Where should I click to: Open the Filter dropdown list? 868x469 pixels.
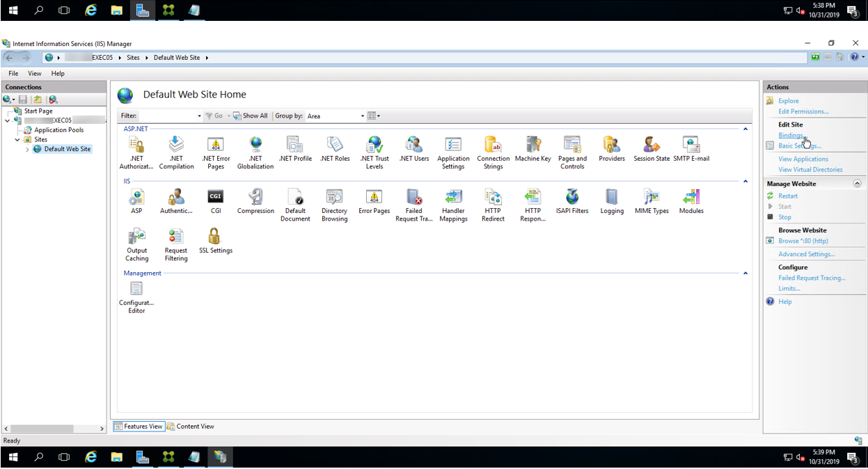tap(199, 116)
